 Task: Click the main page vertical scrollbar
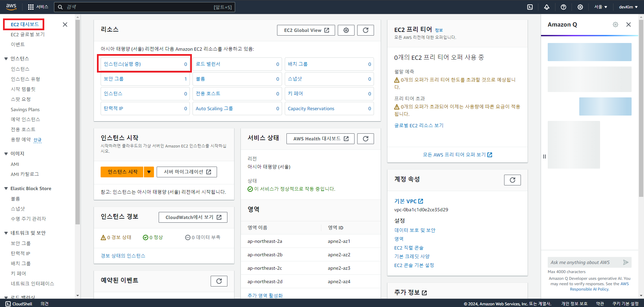point(641,107)
